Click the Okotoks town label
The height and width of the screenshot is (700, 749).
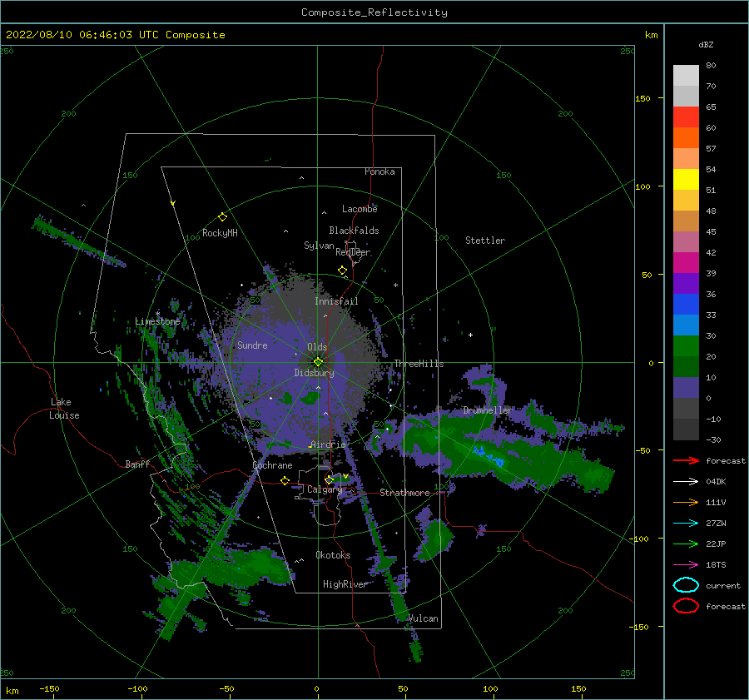[333, 555]
